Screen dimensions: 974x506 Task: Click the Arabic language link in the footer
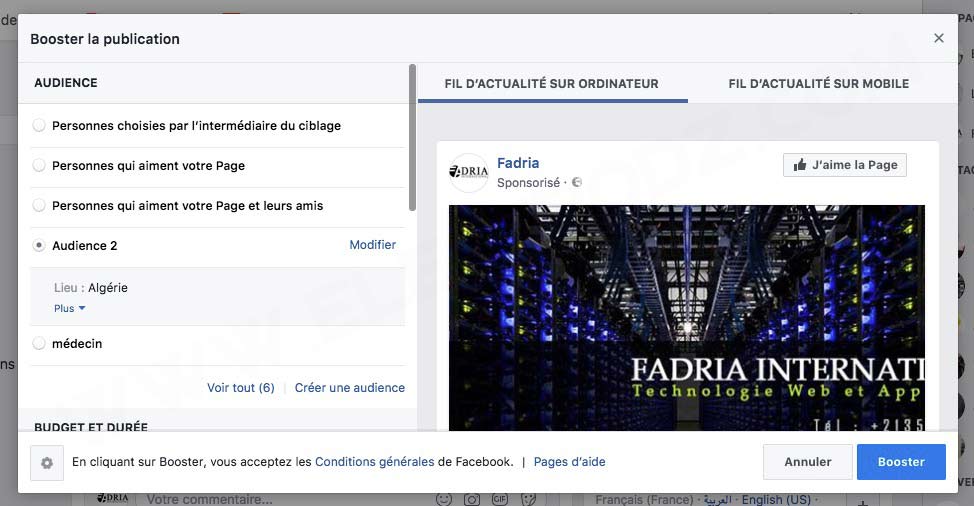(717, 500)
